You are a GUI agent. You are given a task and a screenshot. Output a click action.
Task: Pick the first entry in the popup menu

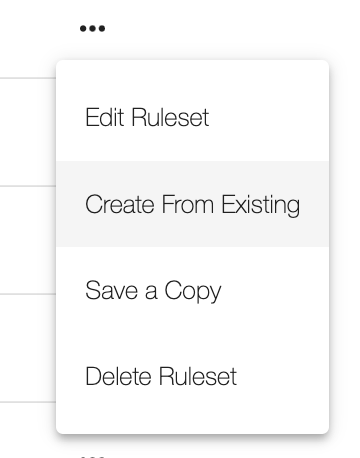pyautogui.click(x=192, y=118)
